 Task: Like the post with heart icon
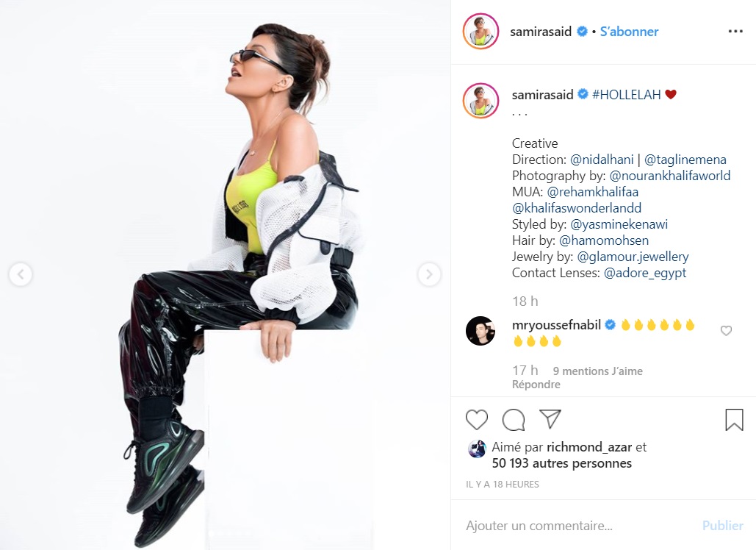coord(476,419)
